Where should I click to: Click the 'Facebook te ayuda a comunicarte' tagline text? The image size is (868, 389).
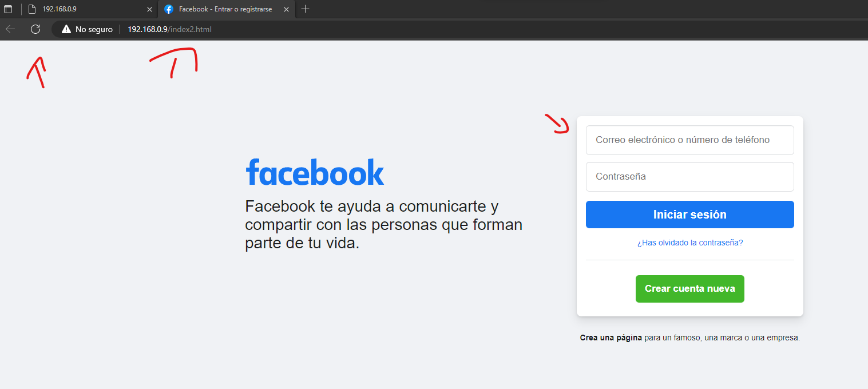[383, 225]
